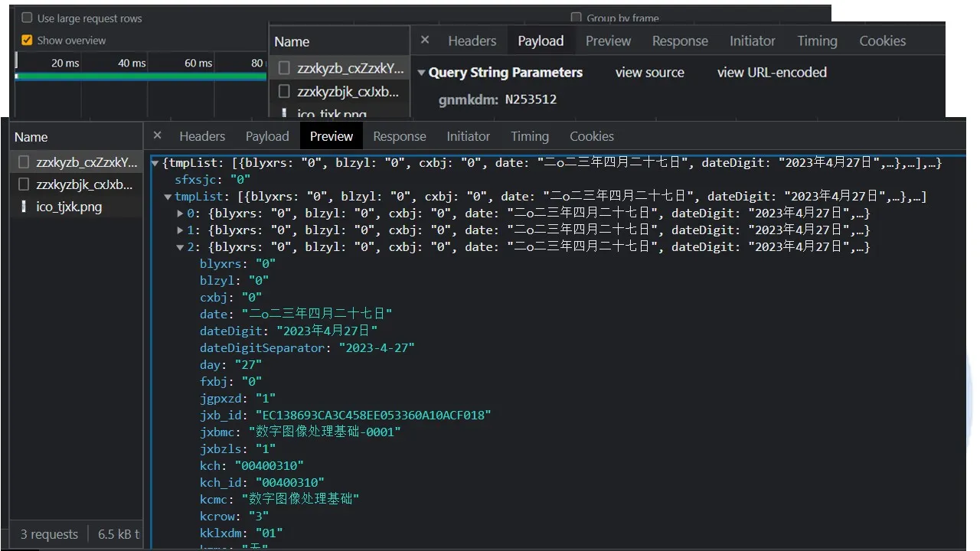Collapse the root JSON object triangle
This screenshot has height=551, width=980.
click(155, 163)
